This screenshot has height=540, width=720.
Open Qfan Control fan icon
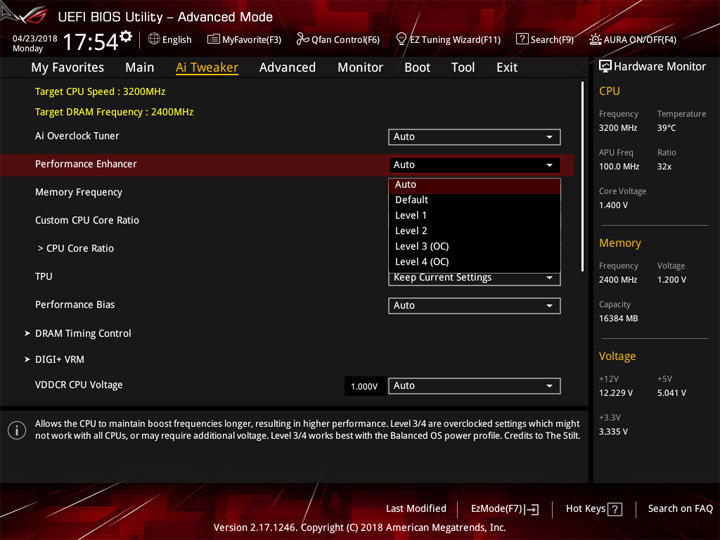302,39
